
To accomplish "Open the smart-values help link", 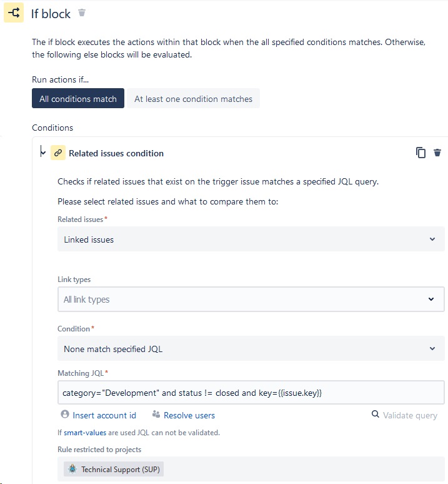I will click(85, 433).
